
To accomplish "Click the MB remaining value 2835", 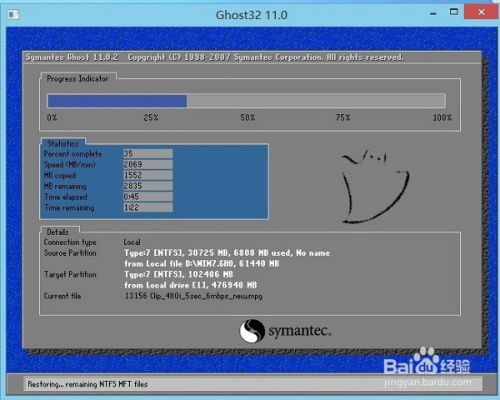I will pos(148,186).
